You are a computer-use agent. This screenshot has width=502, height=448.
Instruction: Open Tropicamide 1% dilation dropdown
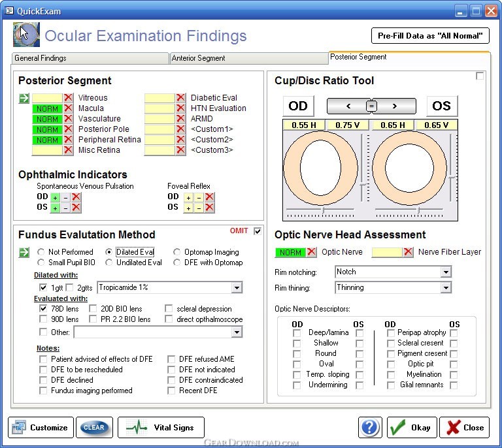click(x=237, y=287)
